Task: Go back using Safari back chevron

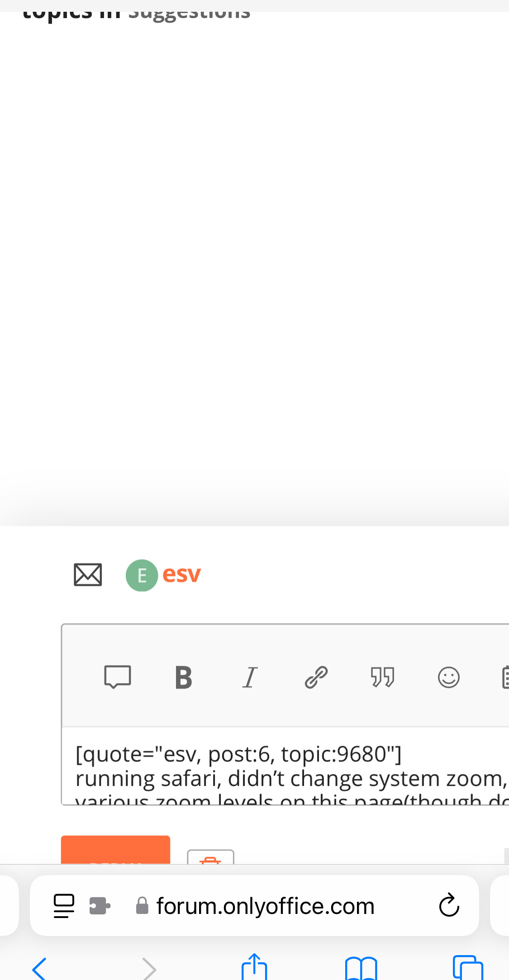Action: [39, 969]
